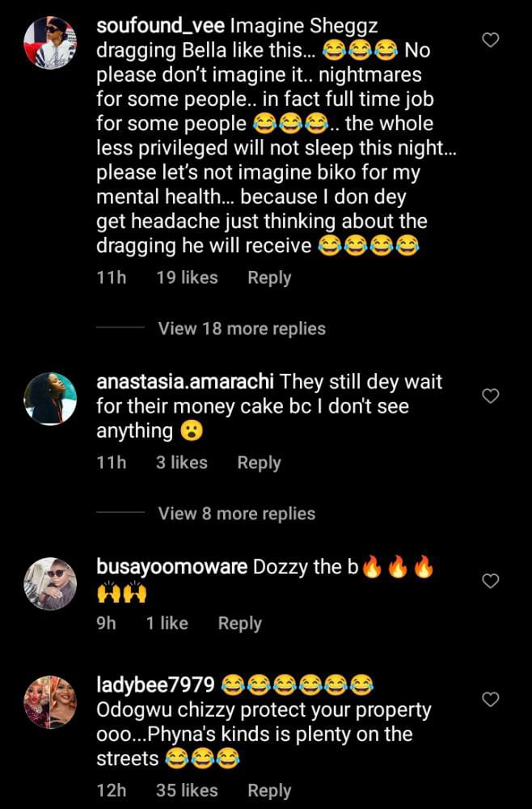Heart the ladybee7979 comment
532x809 pixels.
tap(490, 699)
